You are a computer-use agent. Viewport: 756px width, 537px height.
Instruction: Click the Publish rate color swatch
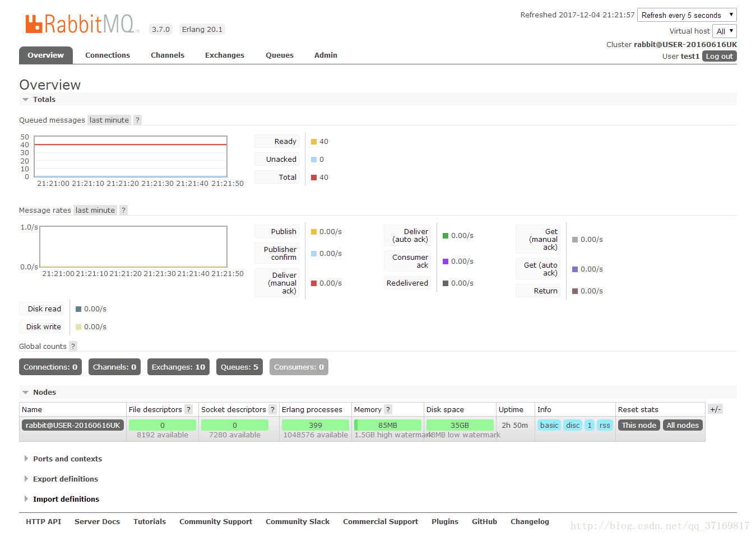[x=314, y=232]
